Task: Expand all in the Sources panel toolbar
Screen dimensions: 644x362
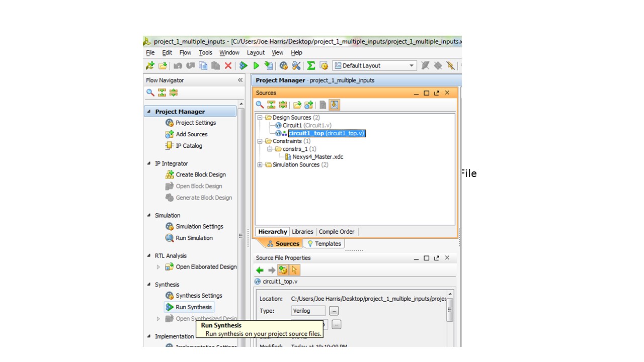Action: (283, 105)
